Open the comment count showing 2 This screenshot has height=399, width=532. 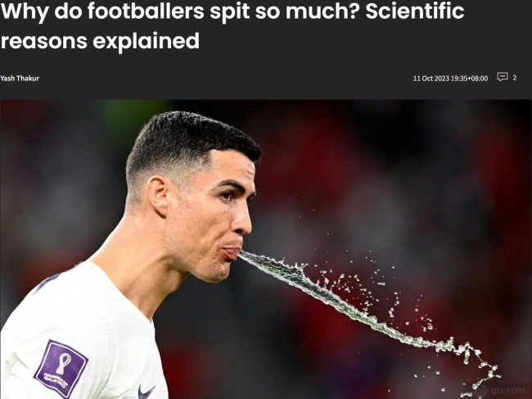pyautogui.click(x=515, y=78)
